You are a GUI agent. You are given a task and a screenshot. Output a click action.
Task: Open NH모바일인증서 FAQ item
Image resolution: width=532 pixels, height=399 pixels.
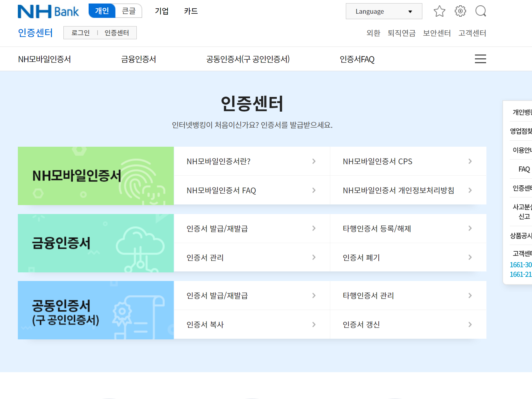[252, 190]
